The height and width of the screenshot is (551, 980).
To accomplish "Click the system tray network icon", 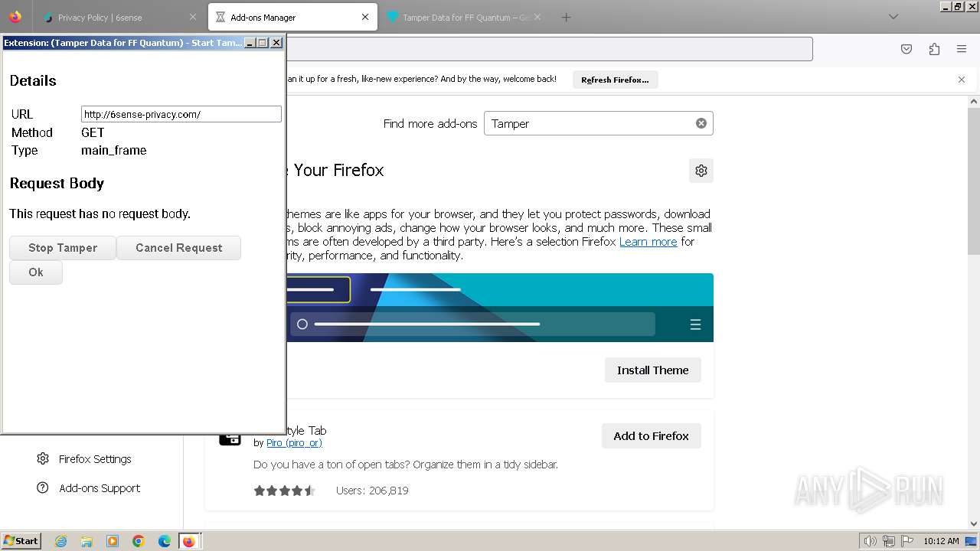I will pyautogui.click(x=889, y=541).
